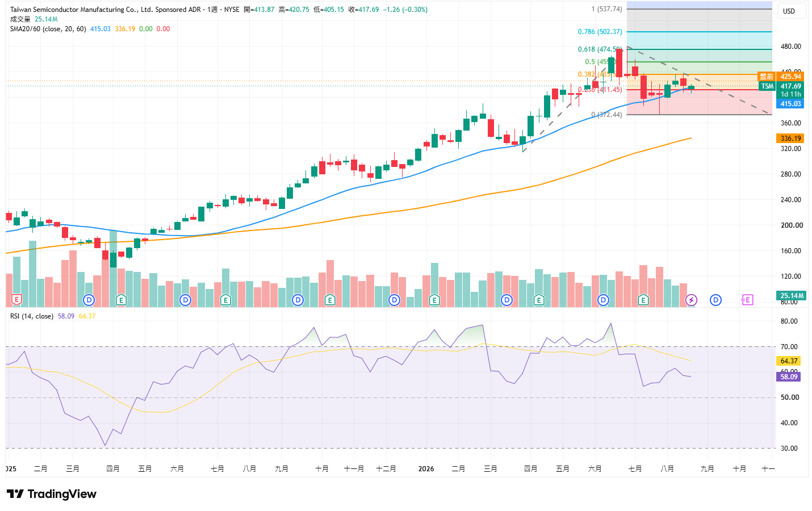Select the purple RSI value label 58.09

tap(789, 377)
